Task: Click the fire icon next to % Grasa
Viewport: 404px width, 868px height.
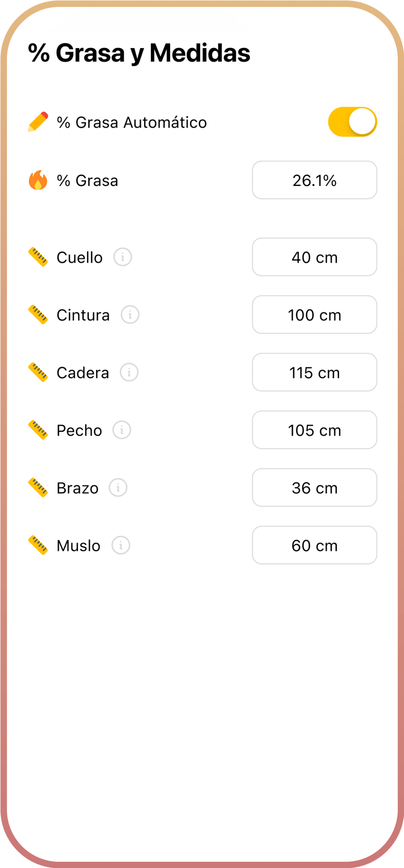Action: coord(37,180)
